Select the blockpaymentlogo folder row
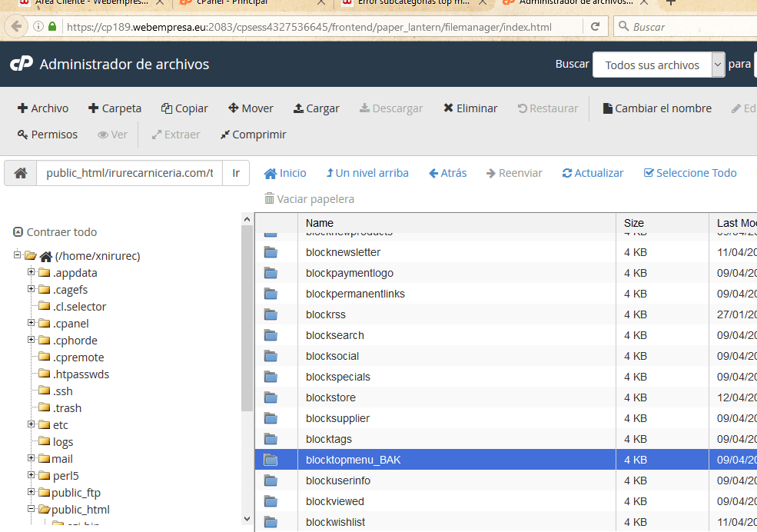The image size is (757, 532). [x=506, y=273]
